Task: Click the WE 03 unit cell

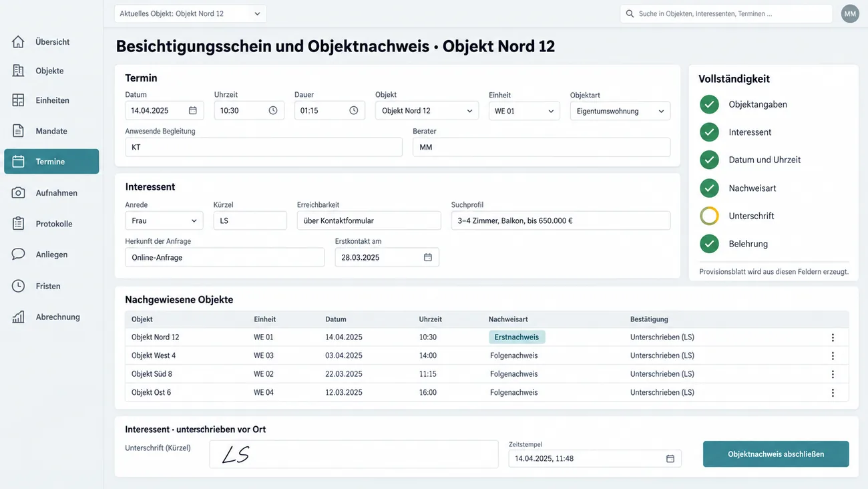Action: pos(264,355)
